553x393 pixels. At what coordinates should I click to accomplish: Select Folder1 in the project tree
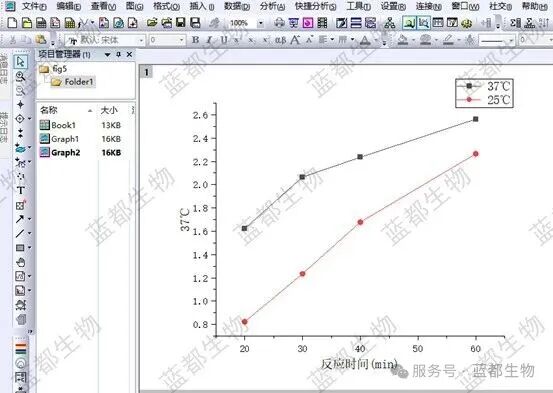click(72, 82)
